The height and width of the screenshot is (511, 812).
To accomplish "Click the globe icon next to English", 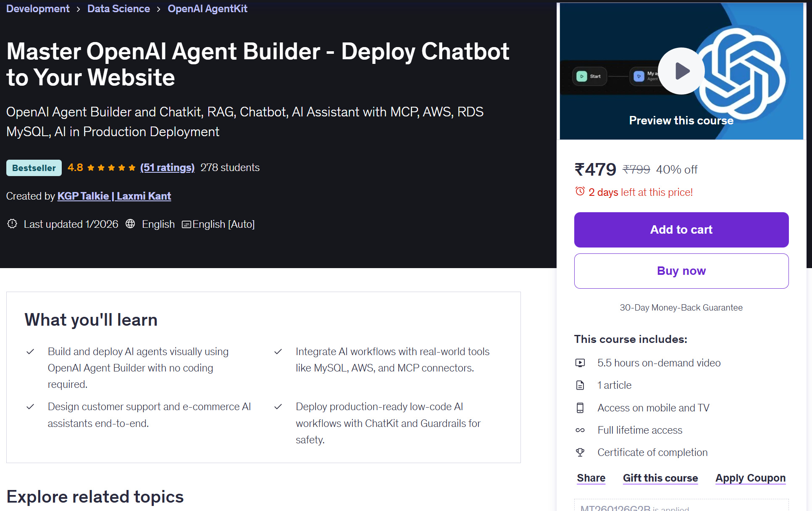I will pos(130,224).
